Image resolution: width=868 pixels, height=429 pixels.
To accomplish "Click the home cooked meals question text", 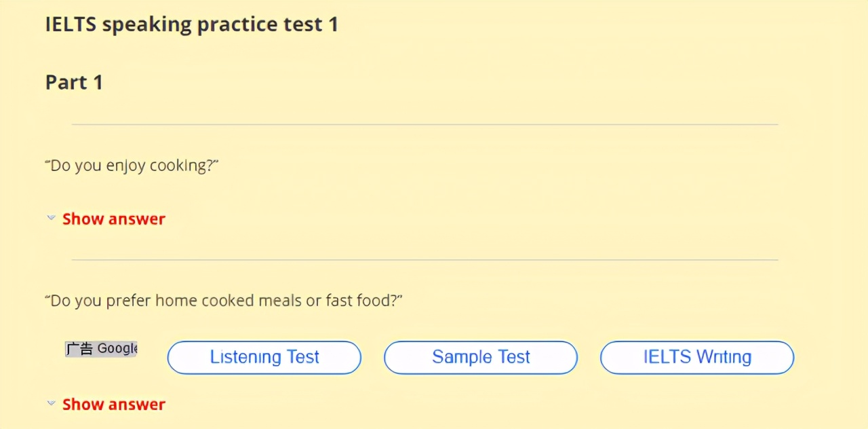I will pyautogui.click(x=224, y=301).
